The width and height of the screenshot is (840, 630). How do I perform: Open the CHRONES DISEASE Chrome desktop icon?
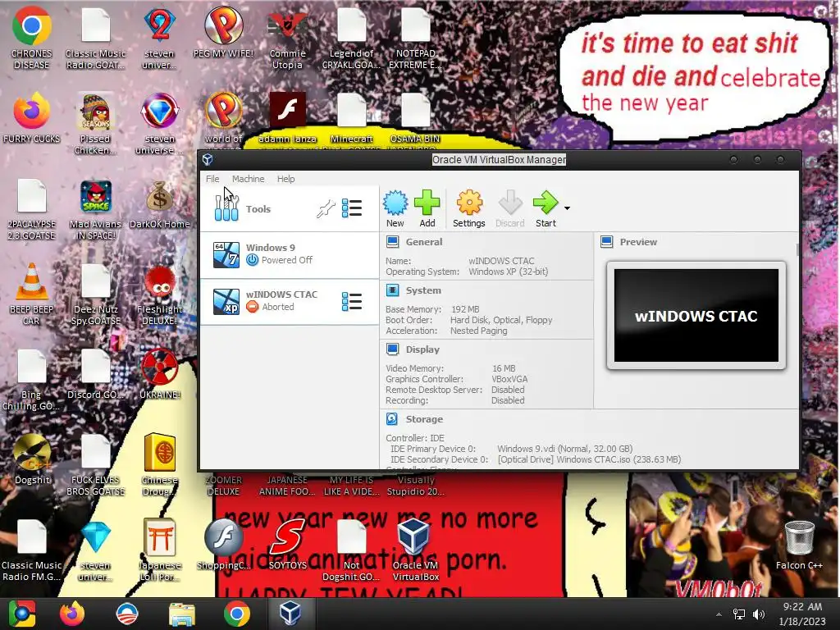click(x=31, y=38)
